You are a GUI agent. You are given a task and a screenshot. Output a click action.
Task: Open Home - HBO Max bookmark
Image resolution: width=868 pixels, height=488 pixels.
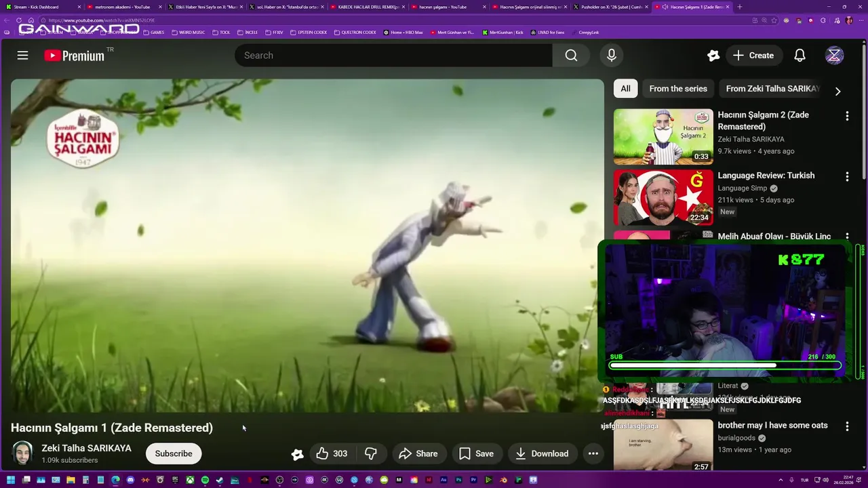(x=403, y=33)
